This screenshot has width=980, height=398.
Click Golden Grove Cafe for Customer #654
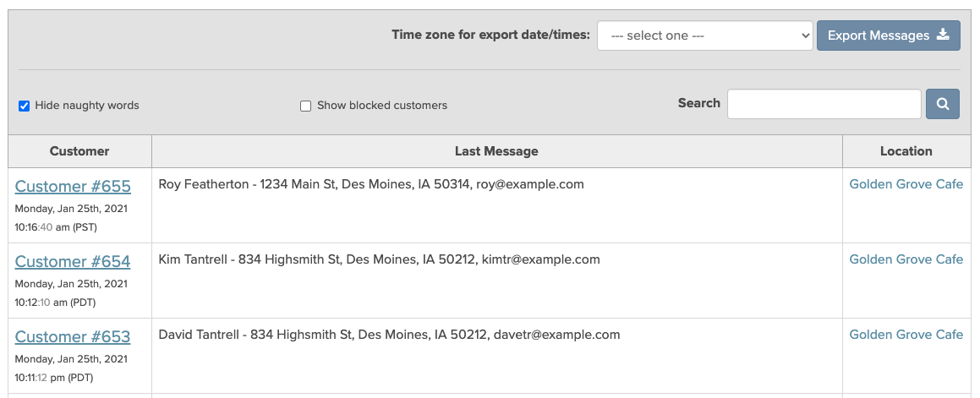coord(906,259)
